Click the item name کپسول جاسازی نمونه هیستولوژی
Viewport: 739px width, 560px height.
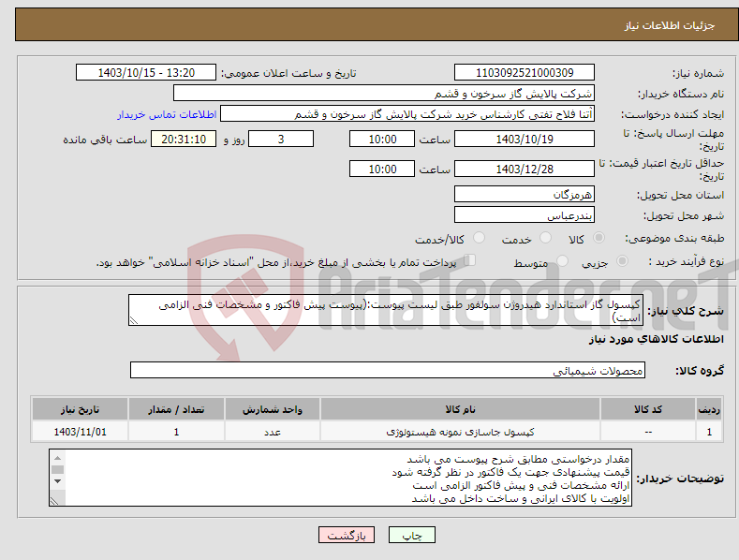[460, 432]
